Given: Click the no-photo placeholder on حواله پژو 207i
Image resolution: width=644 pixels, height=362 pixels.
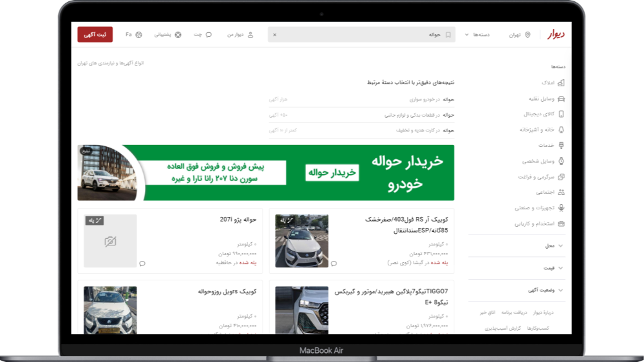Looking at the screenshot, I should (110, 241).
